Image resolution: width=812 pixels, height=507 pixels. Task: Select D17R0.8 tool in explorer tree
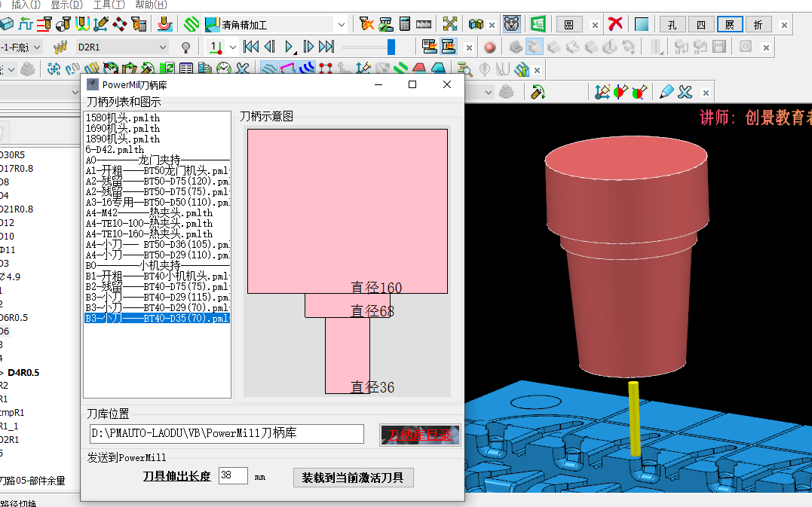point(17,168)
